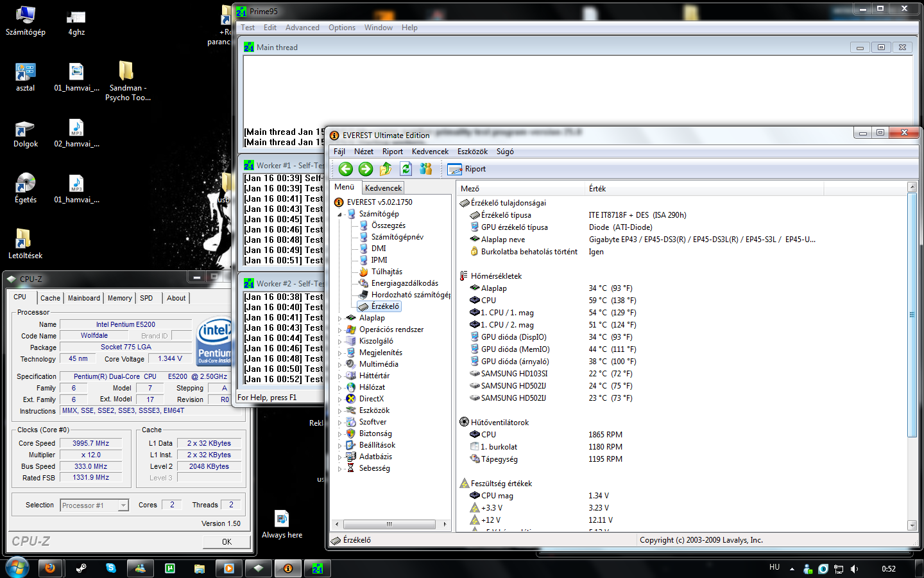Switch to Menü tab in EVEREST sidebar
Screen dimensions: 924x578
[x=345, y=187]
